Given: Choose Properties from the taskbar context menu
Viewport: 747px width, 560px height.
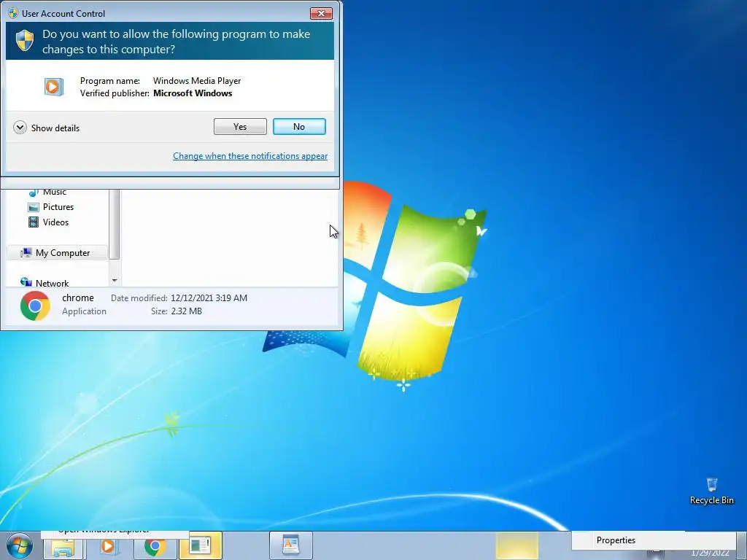Looking at the screenshot, I should coord(616,540).
